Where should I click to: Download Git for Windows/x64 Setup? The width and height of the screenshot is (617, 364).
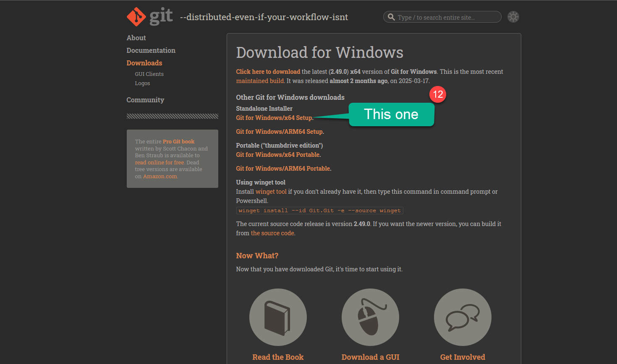[274, 118]
